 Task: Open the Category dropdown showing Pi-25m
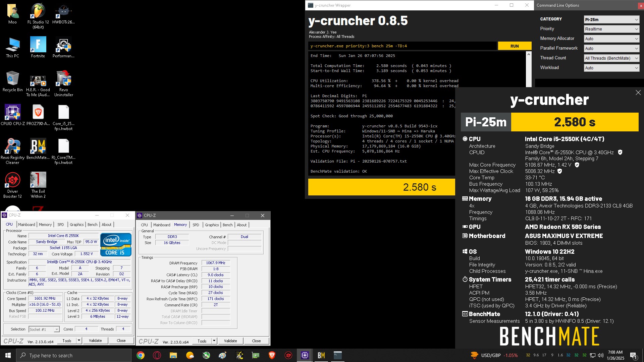(x=611, y=19)
